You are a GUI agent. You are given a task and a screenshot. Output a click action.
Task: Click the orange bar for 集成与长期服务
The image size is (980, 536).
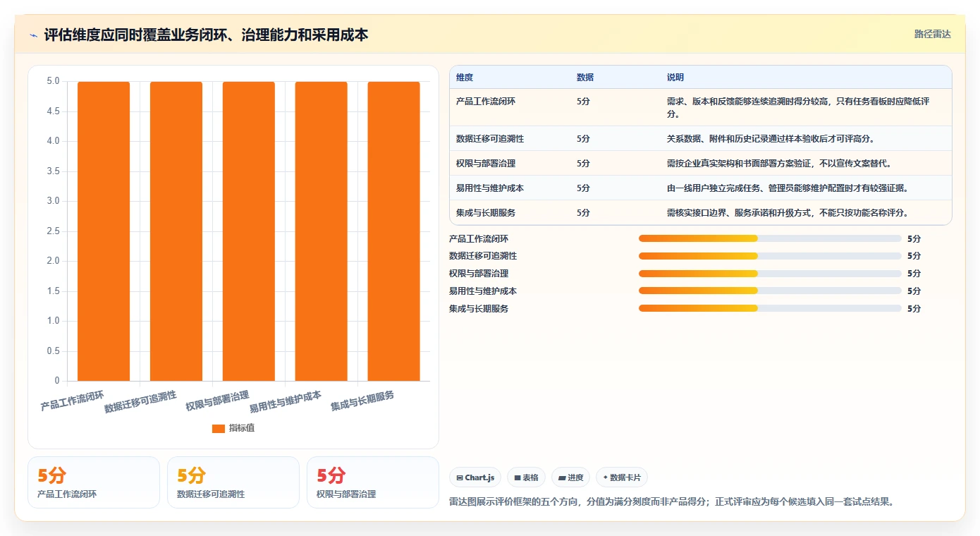394,231
